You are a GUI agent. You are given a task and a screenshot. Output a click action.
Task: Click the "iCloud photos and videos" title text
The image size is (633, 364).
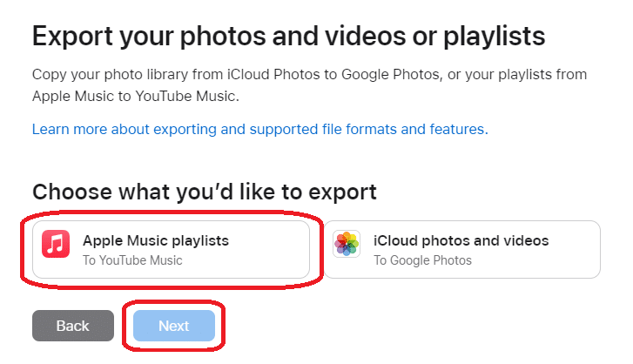(461, 240)
